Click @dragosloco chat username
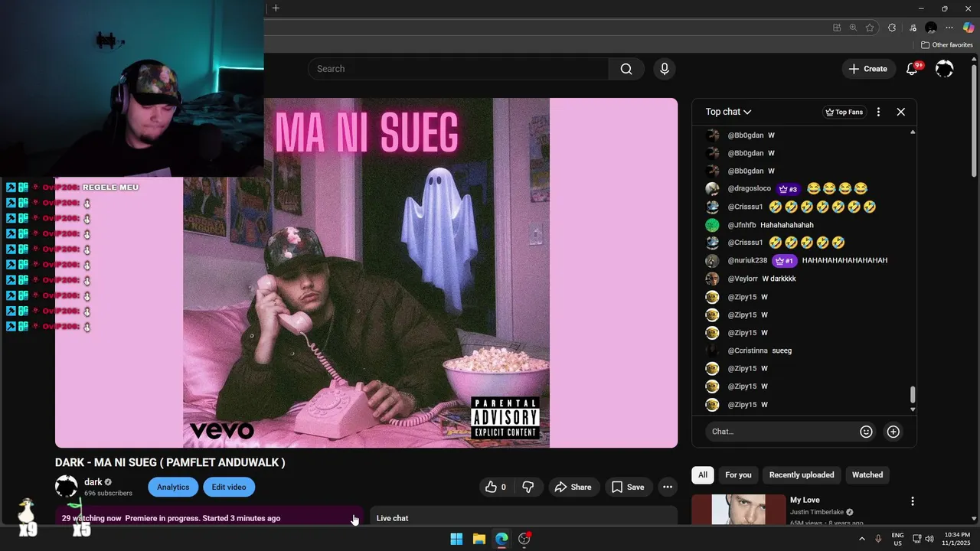Image resolution: width=980 pixels, height=551 pixels. click(750, 189)
